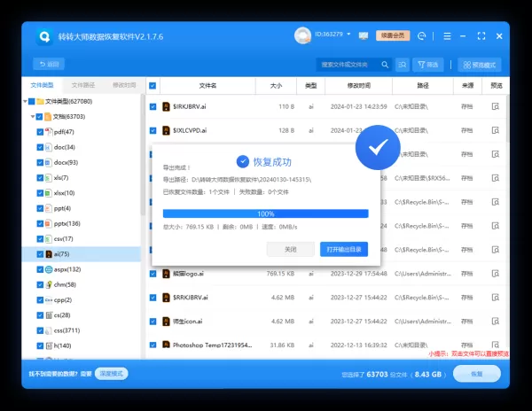Select the cpp(2) file type icon

click(x=49, y=300)
